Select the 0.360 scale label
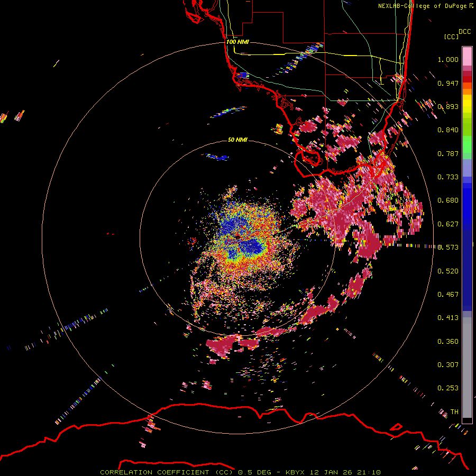The height and width of the screenshot is (476, 476). (448, 342)
